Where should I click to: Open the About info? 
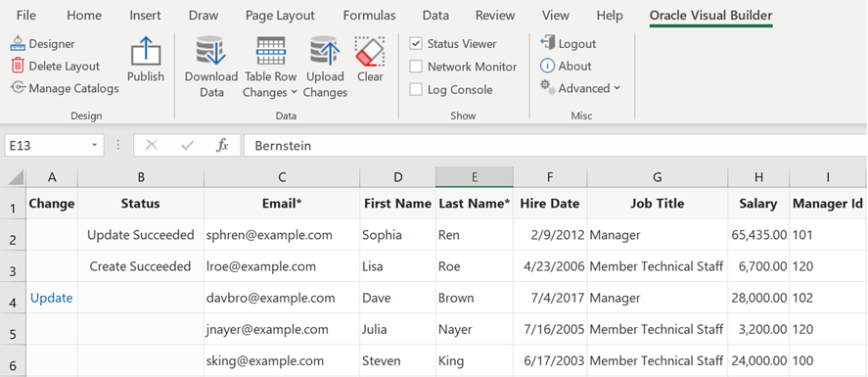(566, 66)
